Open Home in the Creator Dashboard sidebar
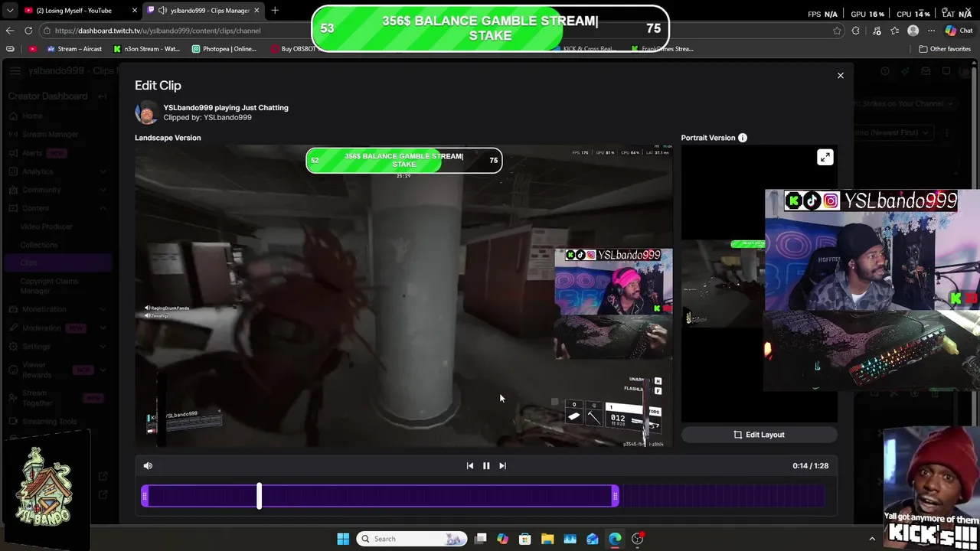This screenshot has width=980, height=551. coord(25,116)
